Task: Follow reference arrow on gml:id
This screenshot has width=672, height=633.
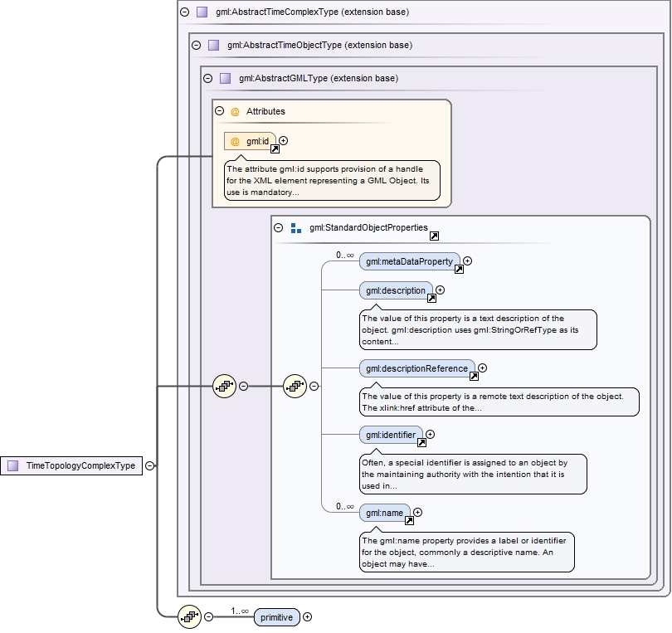Action: coord(275,149)
